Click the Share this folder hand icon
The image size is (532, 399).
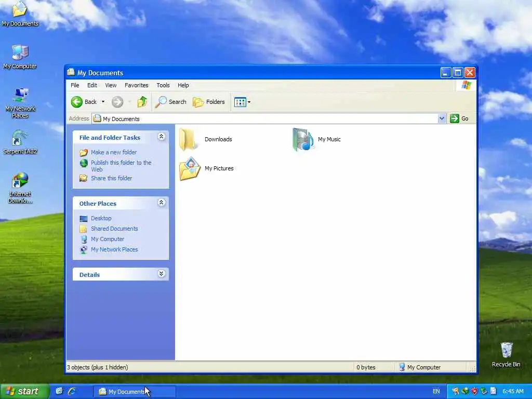(x=84, y=178)
